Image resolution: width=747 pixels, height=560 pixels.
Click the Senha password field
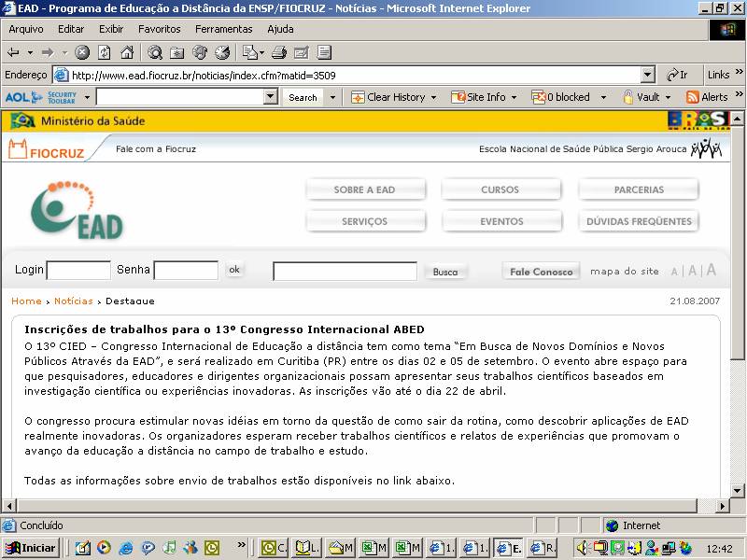point(186,271)
